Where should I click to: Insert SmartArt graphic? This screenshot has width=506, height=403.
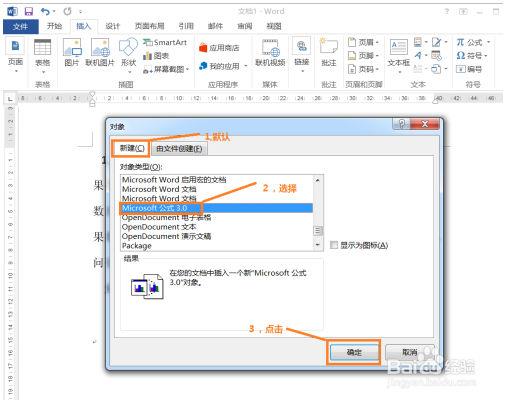click(x=165, y=42)
